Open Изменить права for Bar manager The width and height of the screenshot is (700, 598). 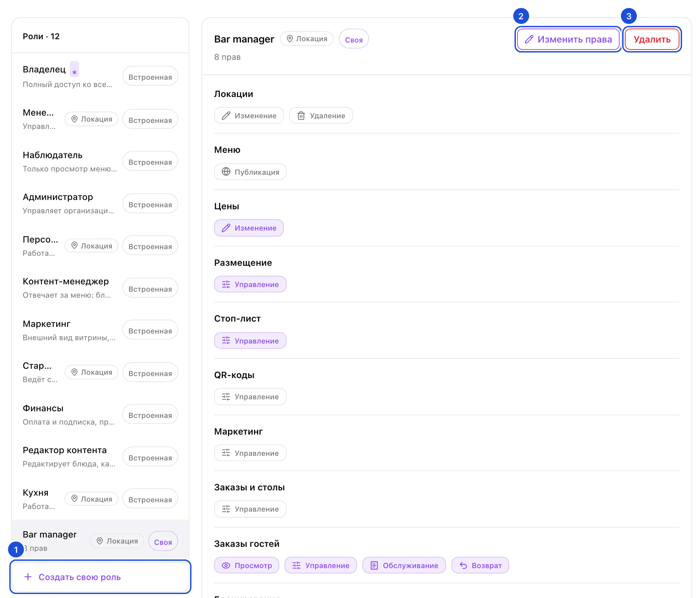(568, 39)
